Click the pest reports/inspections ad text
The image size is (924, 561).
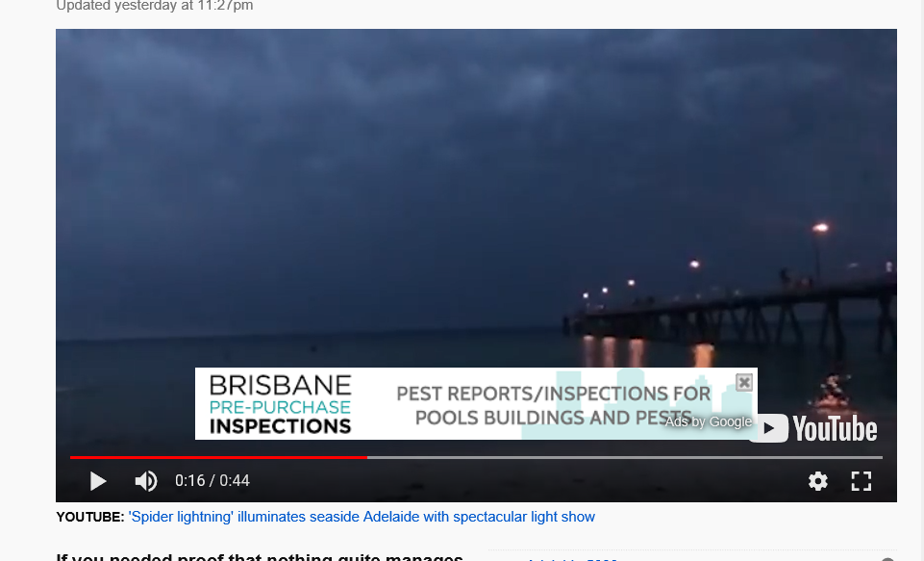553,405
